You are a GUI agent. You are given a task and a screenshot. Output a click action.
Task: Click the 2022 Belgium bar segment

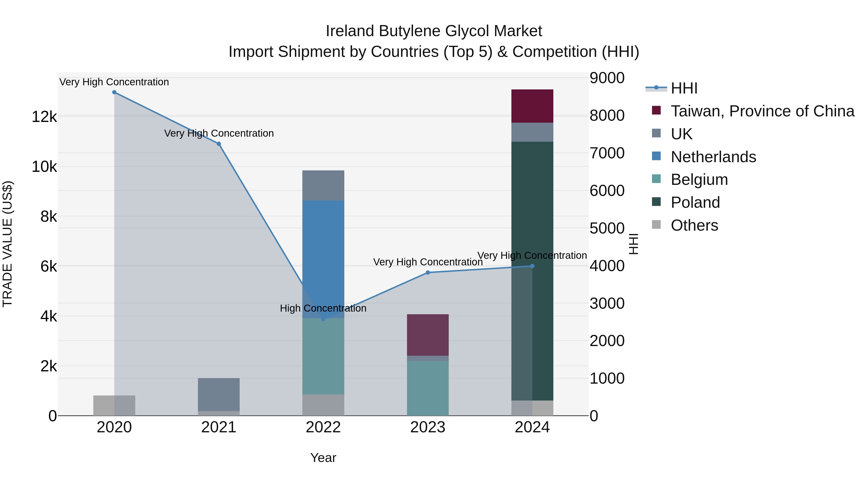click(323, 356)
